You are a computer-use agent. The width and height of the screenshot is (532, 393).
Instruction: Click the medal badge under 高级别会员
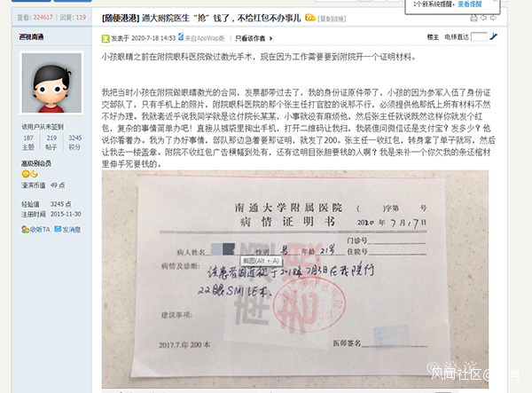pyautogui.click(x=29, y=174)
